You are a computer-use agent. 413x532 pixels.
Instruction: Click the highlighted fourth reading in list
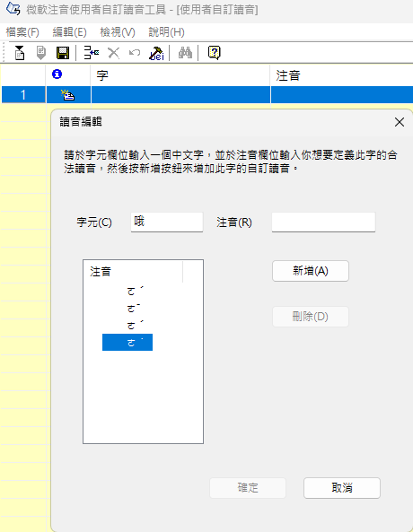pos(127,343)
